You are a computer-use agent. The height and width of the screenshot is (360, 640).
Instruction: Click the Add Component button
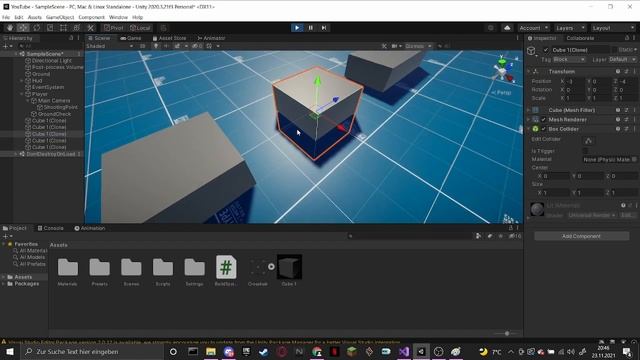click(x=581, y=236)
